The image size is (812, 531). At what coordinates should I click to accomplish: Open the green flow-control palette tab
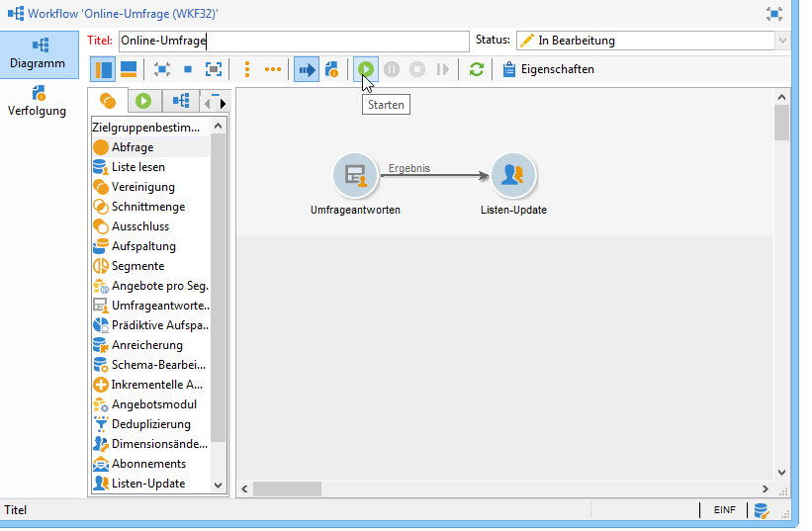click(x=144, y=101)
